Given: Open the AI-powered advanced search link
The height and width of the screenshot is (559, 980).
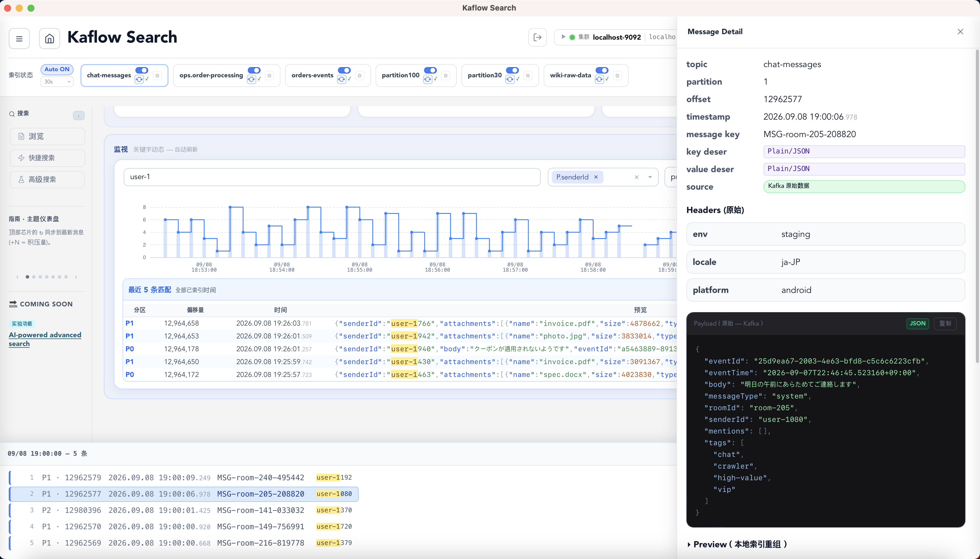Looking at the screenshot, I should pos(45,339).
